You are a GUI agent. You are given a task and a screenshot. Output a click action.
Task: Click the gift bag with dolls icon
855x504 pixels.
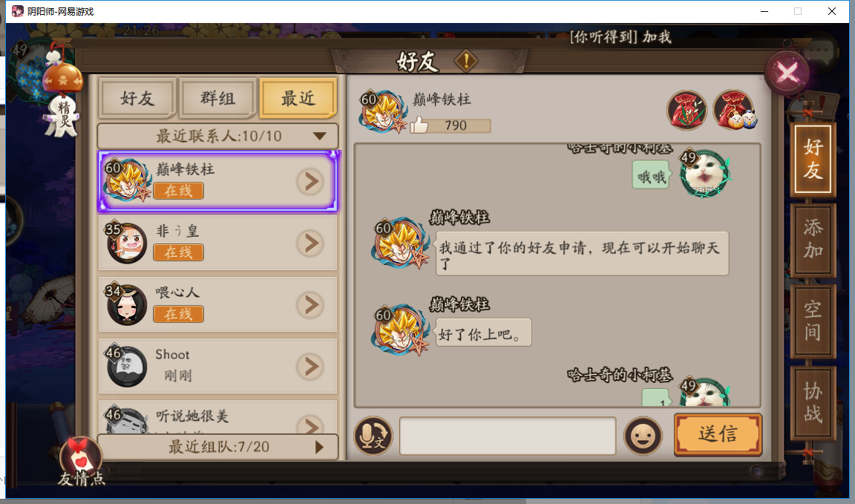pyautogui.click(x=734, y=110)
